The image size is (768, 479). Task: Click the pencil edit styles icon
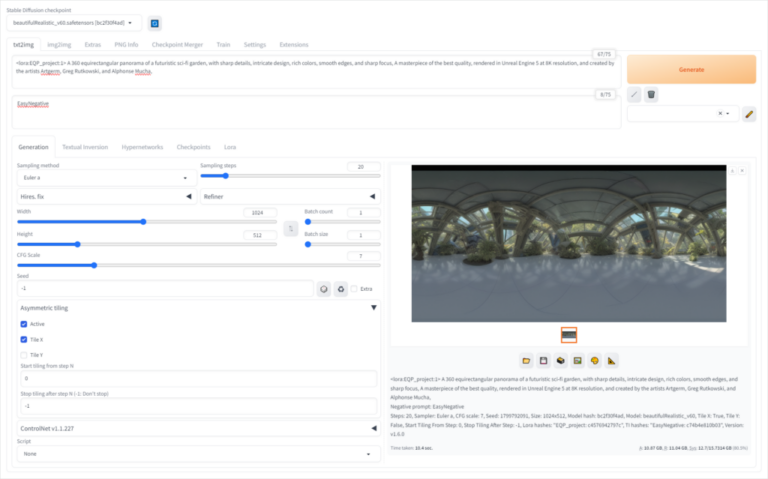coord(750,114)
